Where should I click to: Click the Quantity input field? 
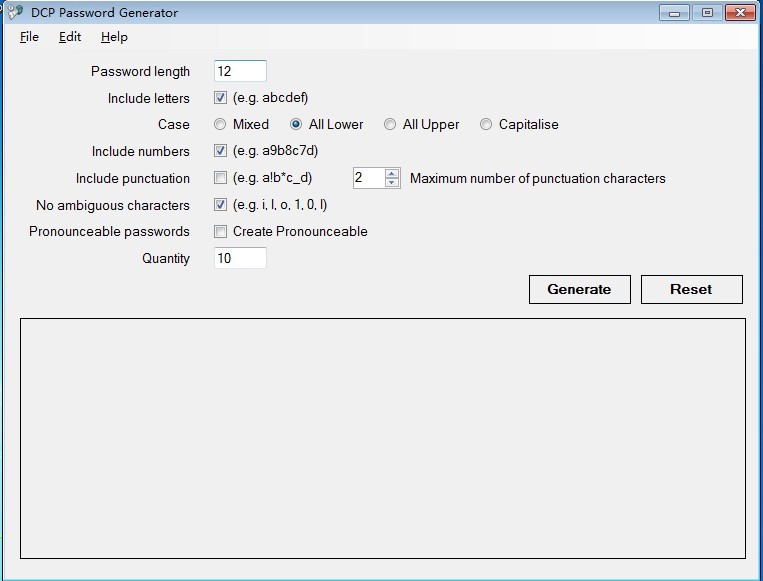[x=240, y=258]
